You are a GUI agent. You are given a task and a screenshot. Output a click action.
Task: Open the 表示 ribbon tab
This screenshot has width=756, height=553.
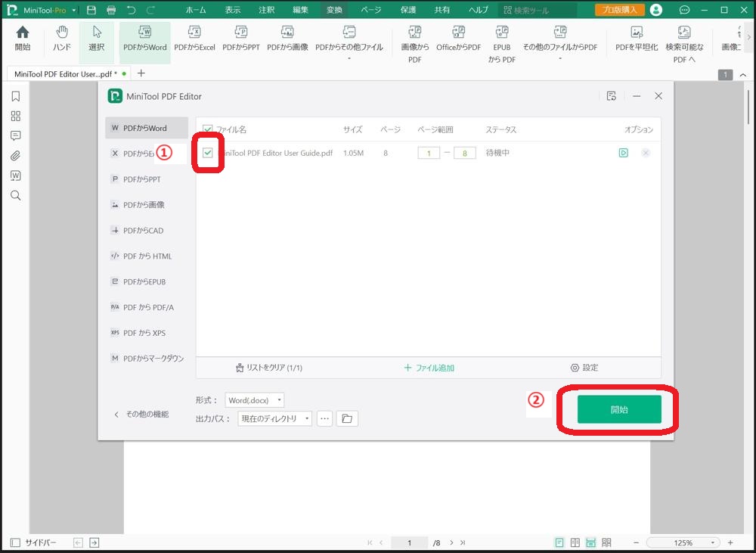click(232, 10)
